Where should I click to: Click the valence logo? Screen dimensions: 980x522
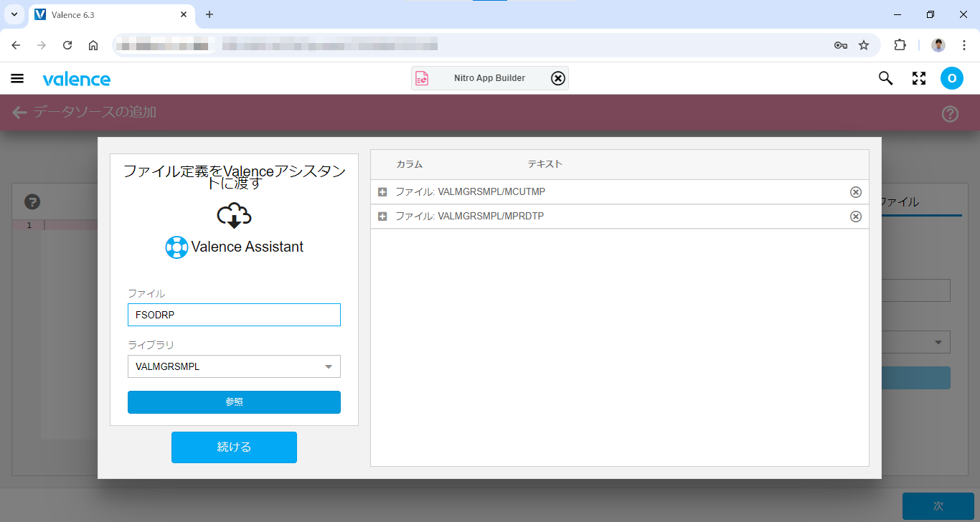tap(76, 79)
